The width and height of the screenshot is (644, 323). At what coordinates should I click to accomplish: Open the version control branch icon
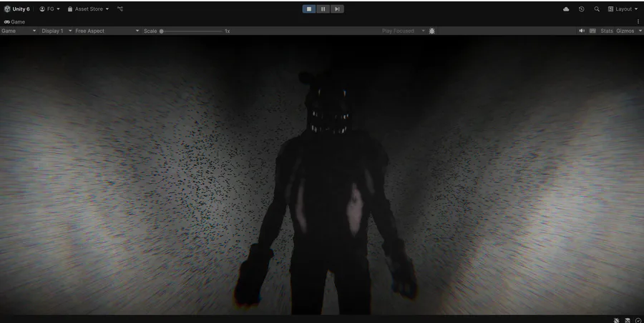[120, 9]
